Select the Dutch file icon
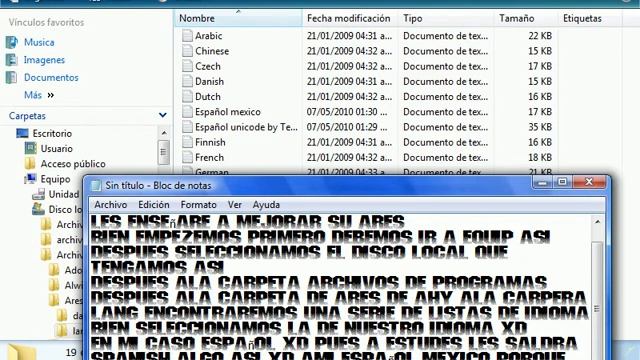This screenshot has width=640, height=360. point(187,96)
